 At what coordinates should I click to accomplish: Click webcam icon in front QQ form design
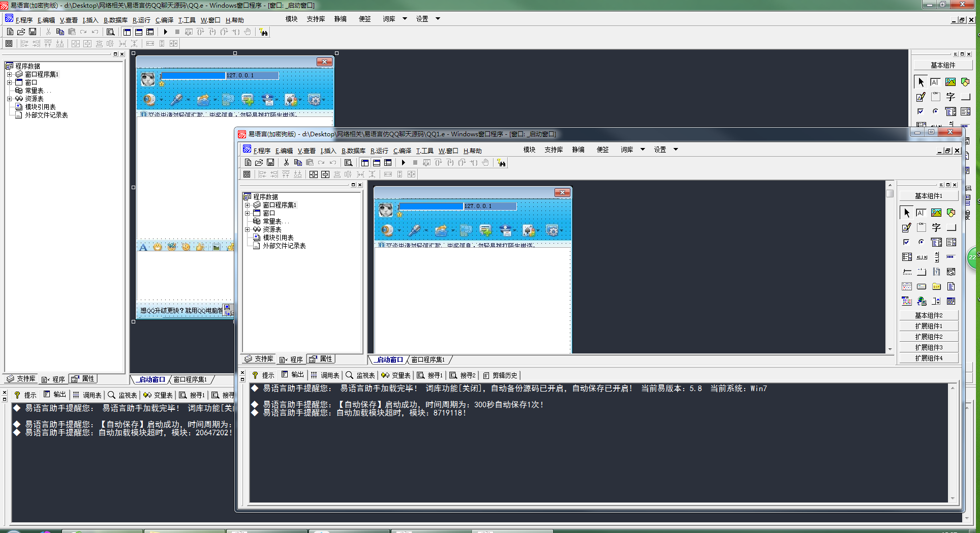click(388, 230)
